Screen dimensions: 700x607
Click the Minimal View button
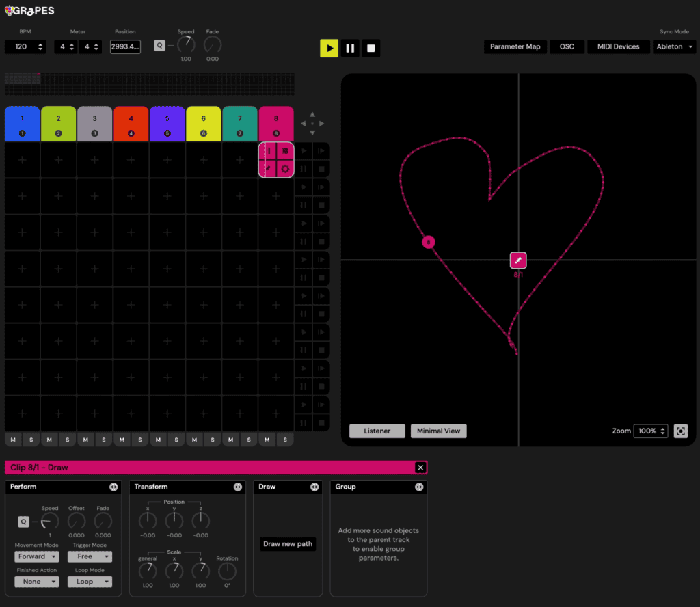(x=438, y=431)
